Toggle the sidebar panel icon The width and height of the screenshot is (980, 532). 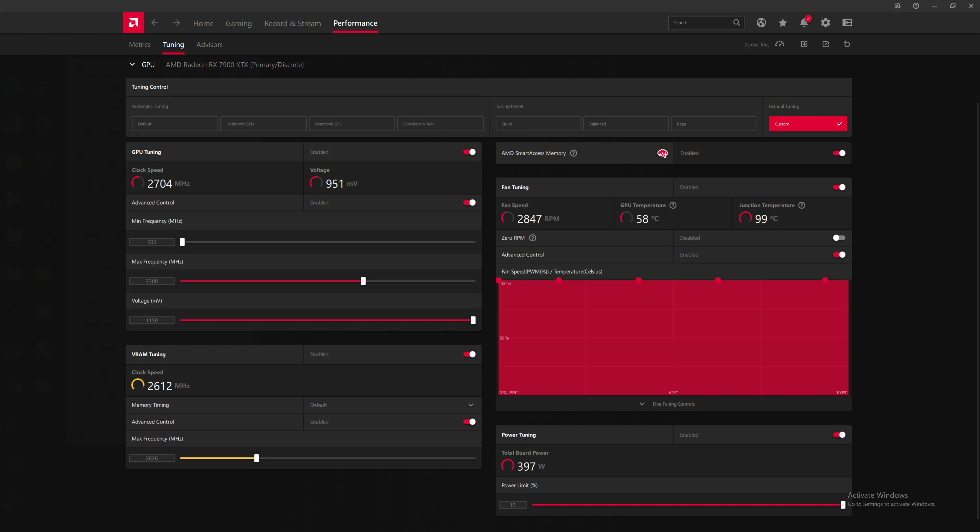pos(847,23)
